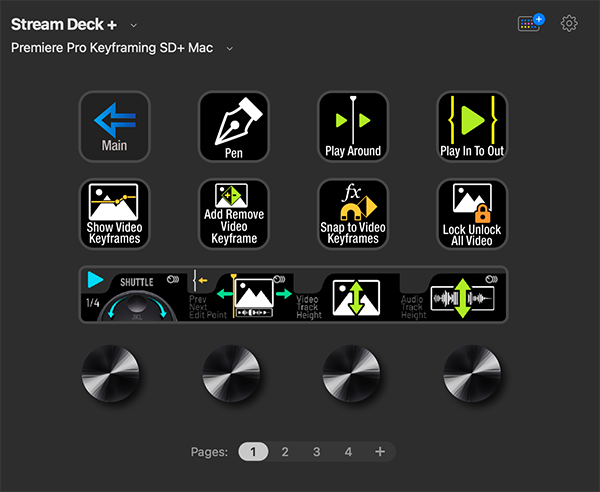This screenshot has height=492, width=600.
Task: Select the first dial under Shuttle
Action: pos(111,373)
